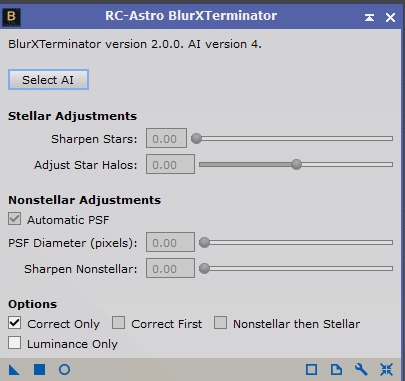Open preferences with the wrench icon
This screenshot has width=405, height=381.
pos(361,370)
